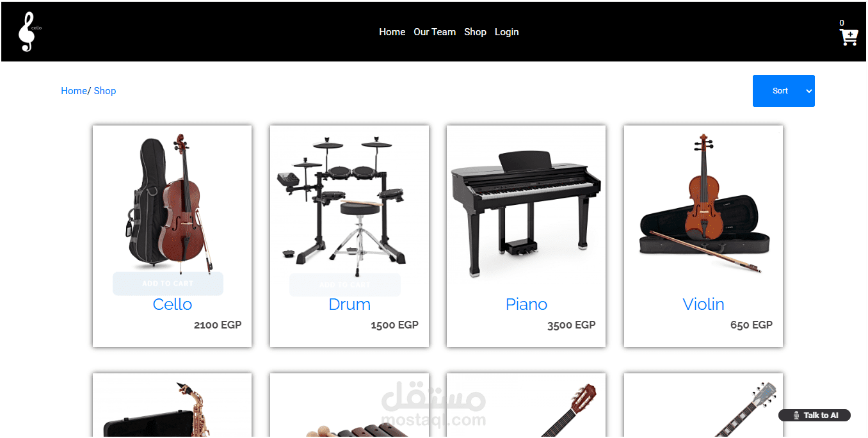Open the Piano product title link
This screenshot has width=868, height=438.
pyautogui.click(x=526, y=304)
